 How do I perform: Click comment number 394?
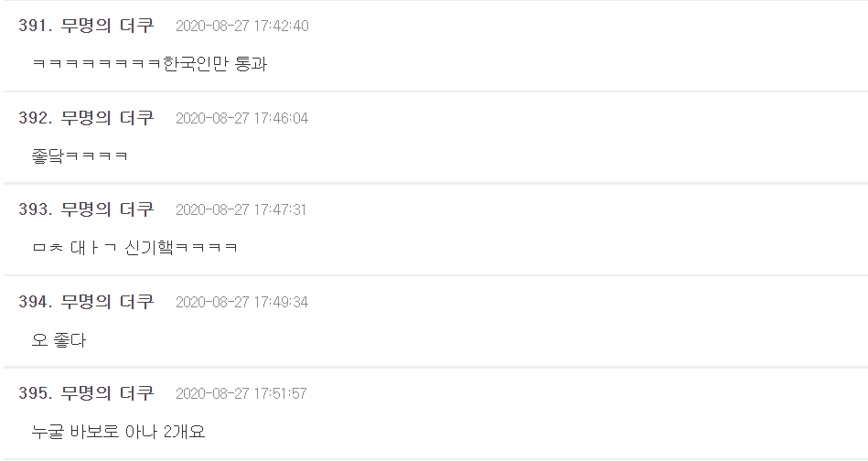click(x=35, y=301)
